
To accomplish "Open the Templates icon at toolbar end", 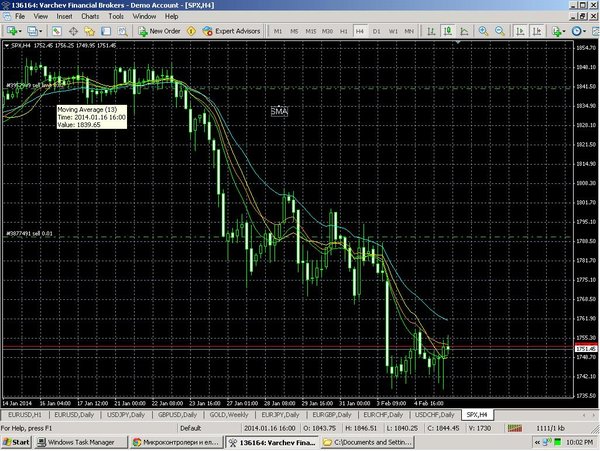I will coord(596,31).
